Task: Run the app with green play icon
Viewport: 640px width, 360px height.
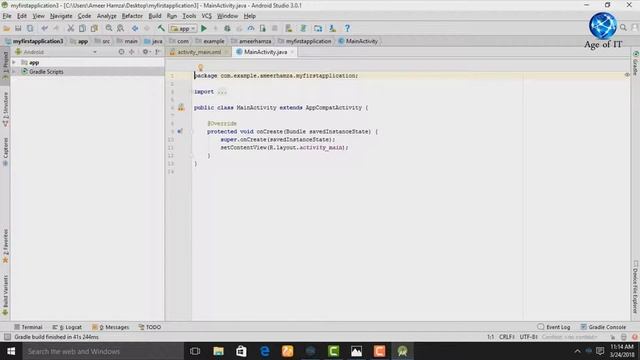Action: pyautogui.click(x=204, y=29)
